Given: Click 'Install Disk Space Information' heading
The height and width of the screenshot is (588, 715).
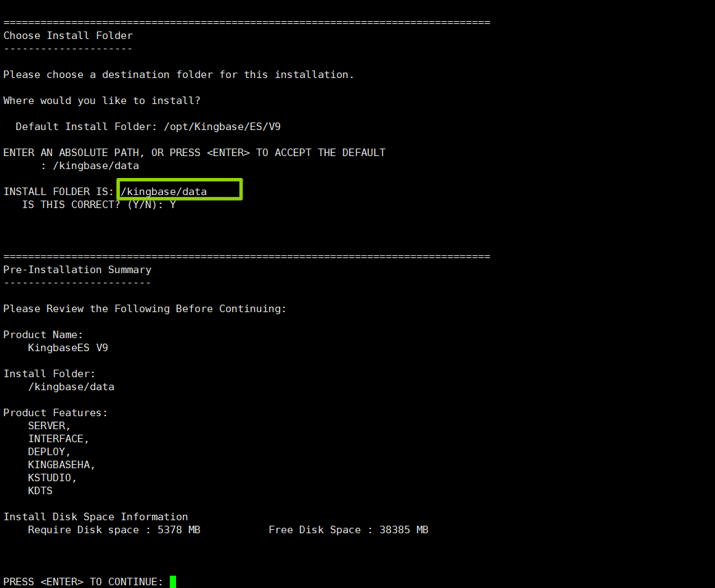Looking at the screenshot, I should point(96,517).
